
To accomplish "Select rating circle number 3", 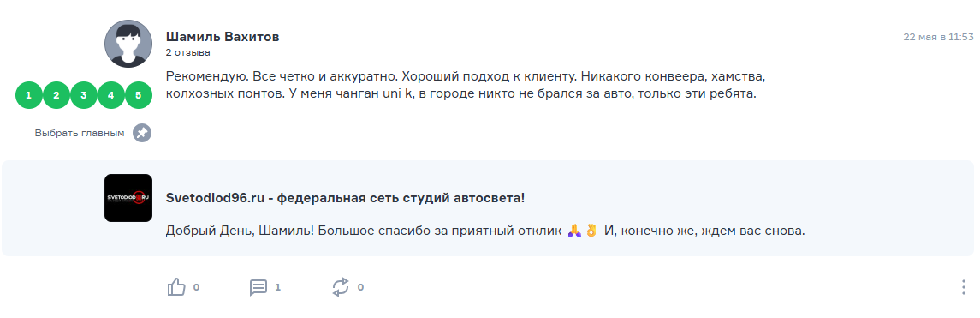I will [x=84, y=95].
